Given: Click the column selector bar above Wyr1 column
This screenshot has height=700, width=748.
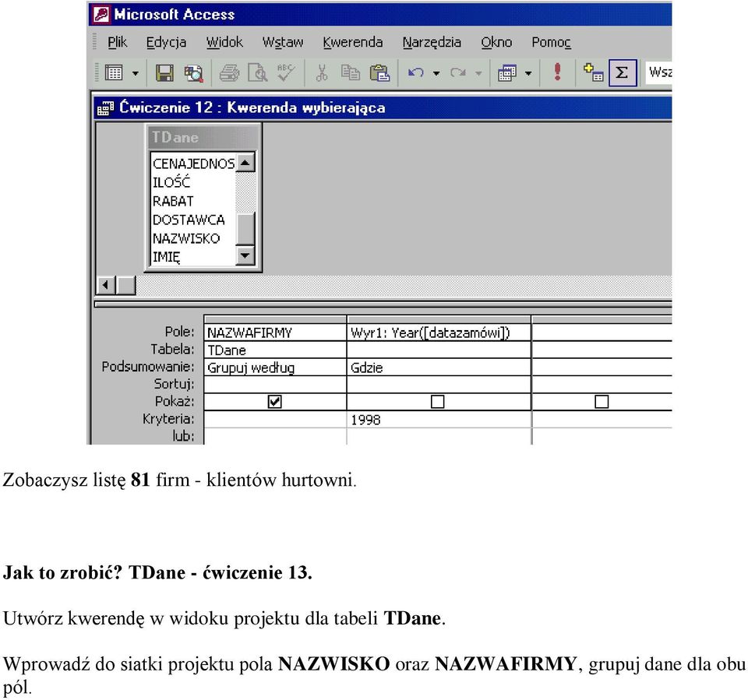Looking at the screenshot, I should [439, 319].
